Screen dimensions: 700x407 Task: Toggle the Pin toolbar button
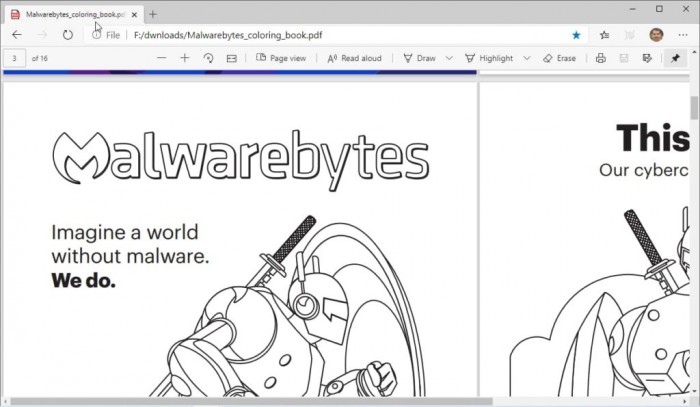pos(675,58)
